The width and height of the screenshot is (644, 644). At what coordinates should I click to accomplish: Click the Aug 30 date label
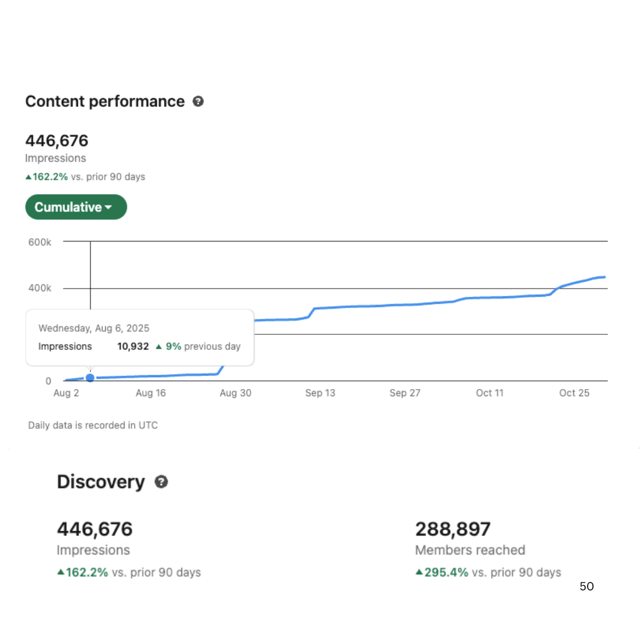coord(235,393)
